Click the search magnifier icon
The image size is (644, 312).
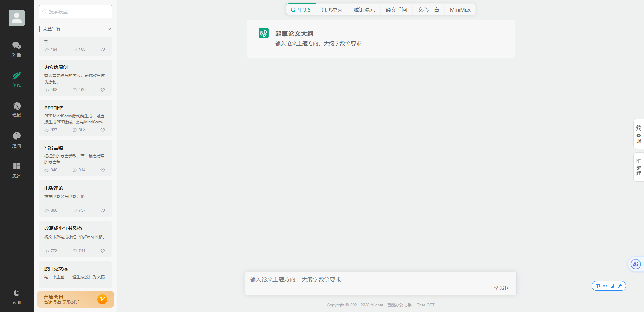pyautogui.click(x=44, y=12)
